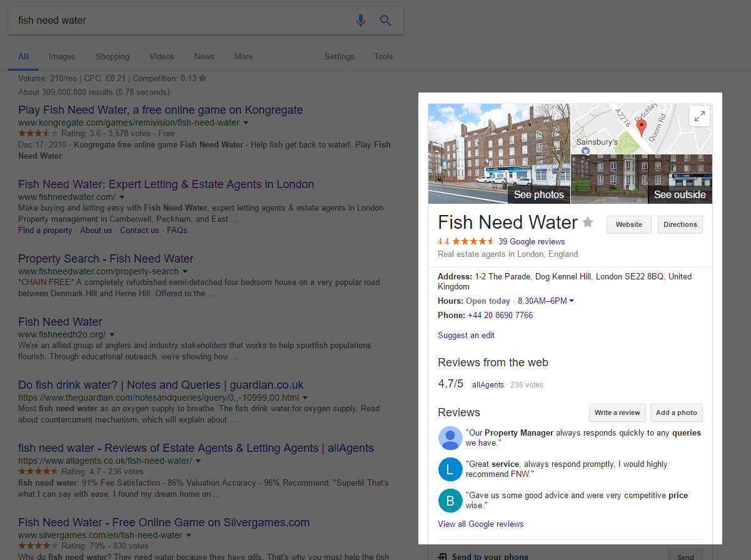Viewport: 751px width, 560px height.
Task: Open the Settings menu
Action: (x=340, y=56)
